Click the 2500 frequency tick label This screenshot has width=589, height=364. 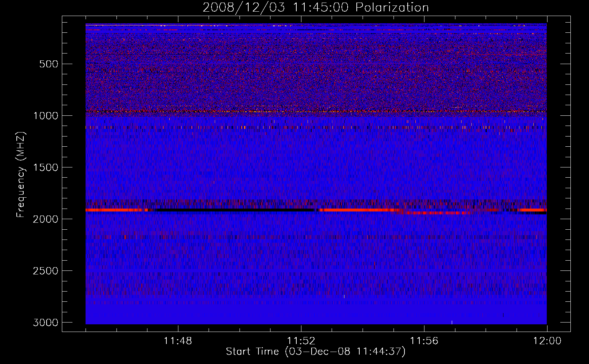[x=46, y=271]
